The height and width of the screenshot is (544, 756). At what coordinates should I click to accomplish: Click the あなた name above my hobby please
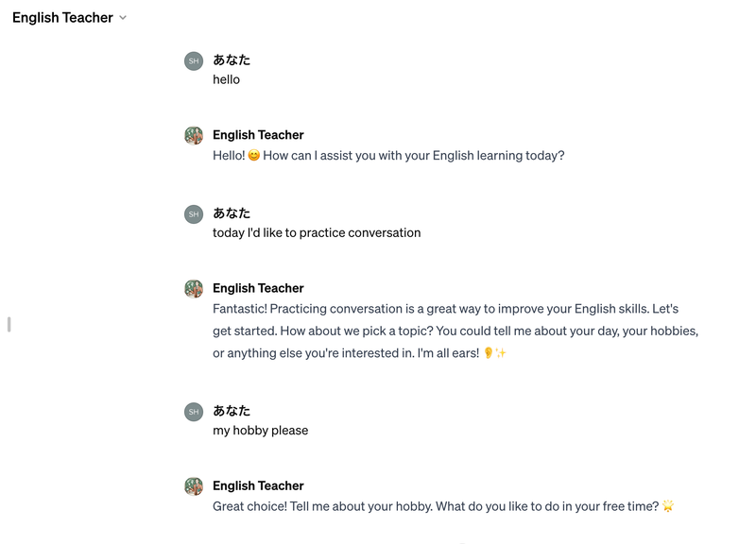tap(232, 410)
